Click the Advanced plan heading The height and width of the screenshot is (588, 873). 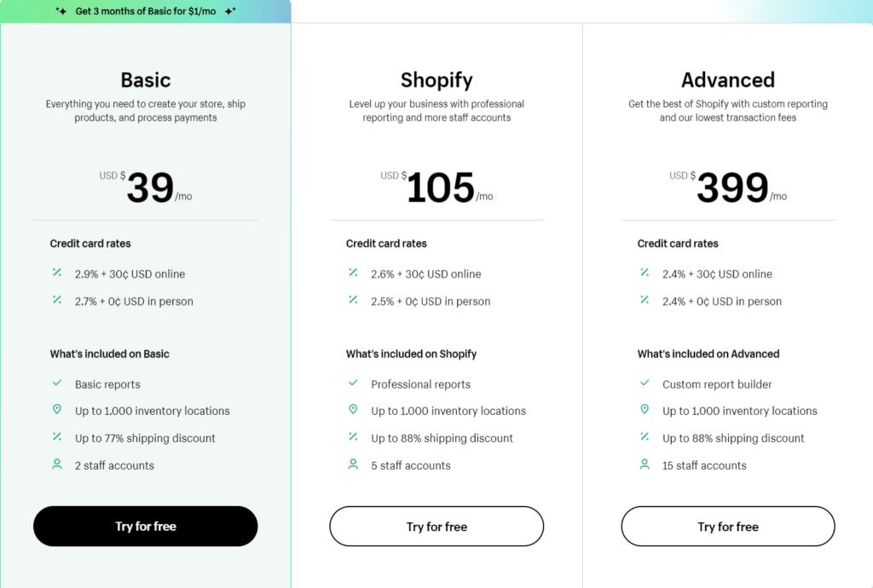pos(728,80)
